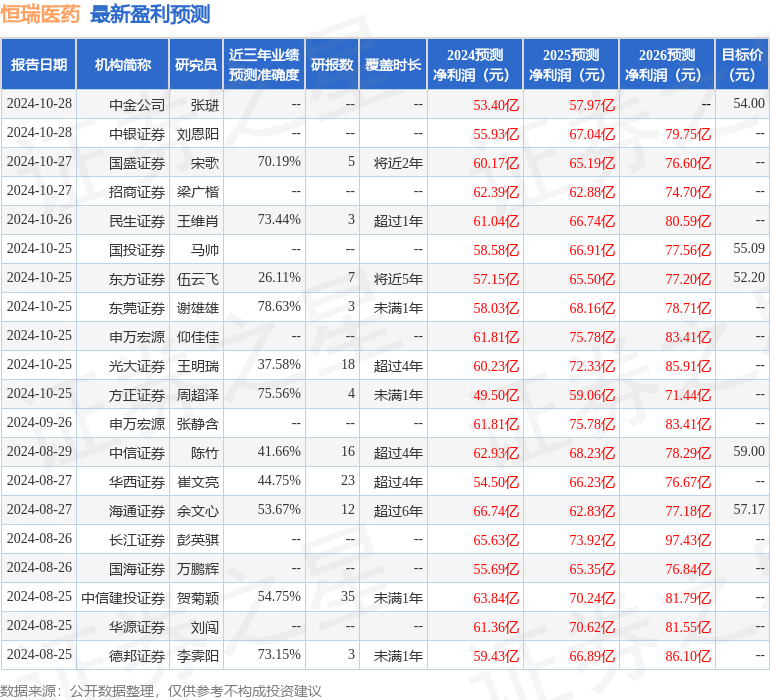Viewport: 770px width, 700px height.
Task: Click the 数据来源 footer note
Action: click(161, 691)
